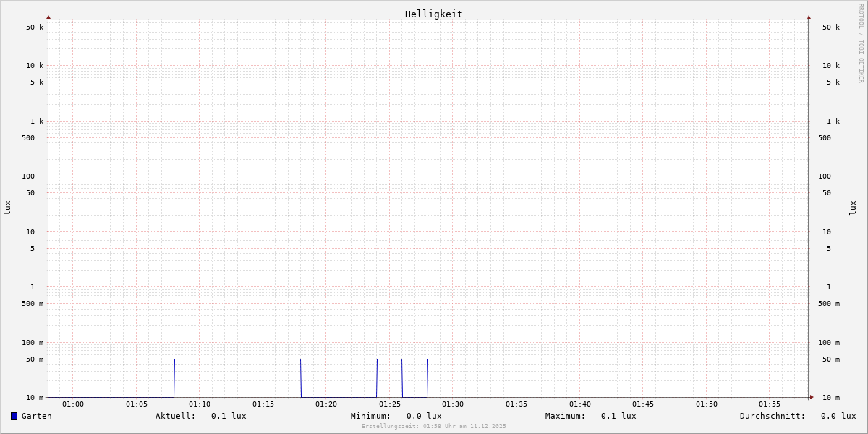Click the 01:20 time axis label
Viewport: 868px width, 434px height.
pyautogui.click(x=326, y=404)
